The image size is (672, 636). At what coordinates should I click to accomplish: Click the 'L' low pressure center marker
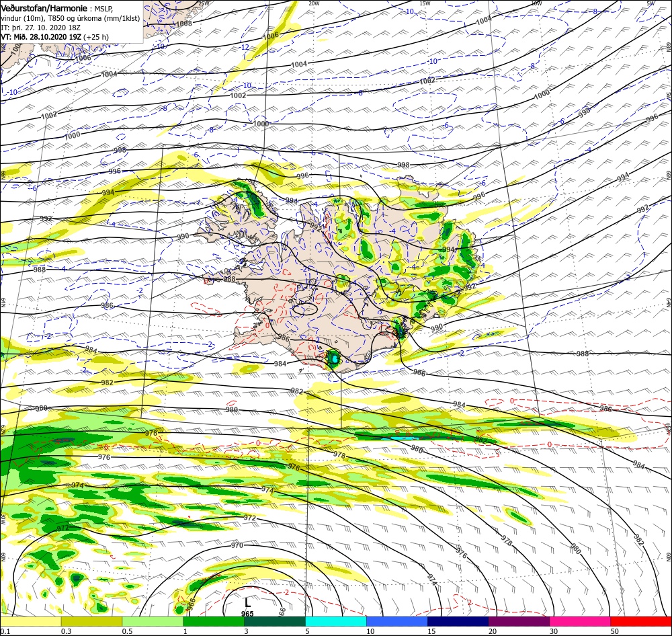[247, 604]
